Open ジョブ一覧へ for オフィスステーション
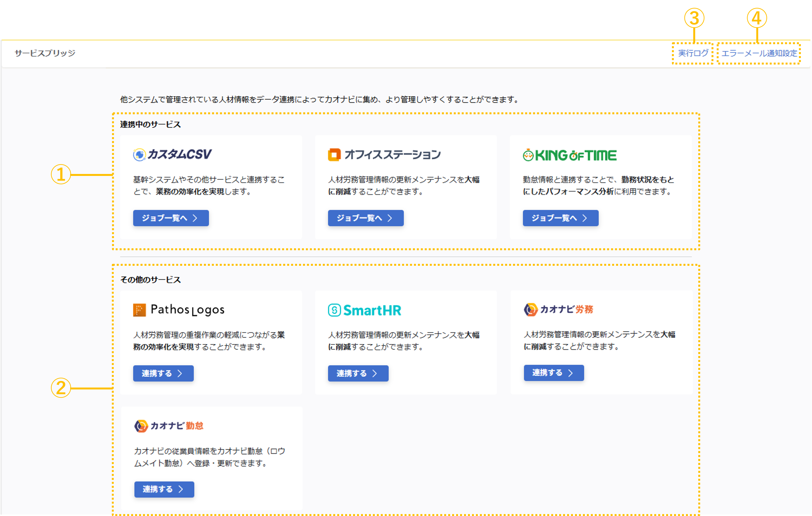Viewport: 812px width, 516px height. tap(365, 218)
